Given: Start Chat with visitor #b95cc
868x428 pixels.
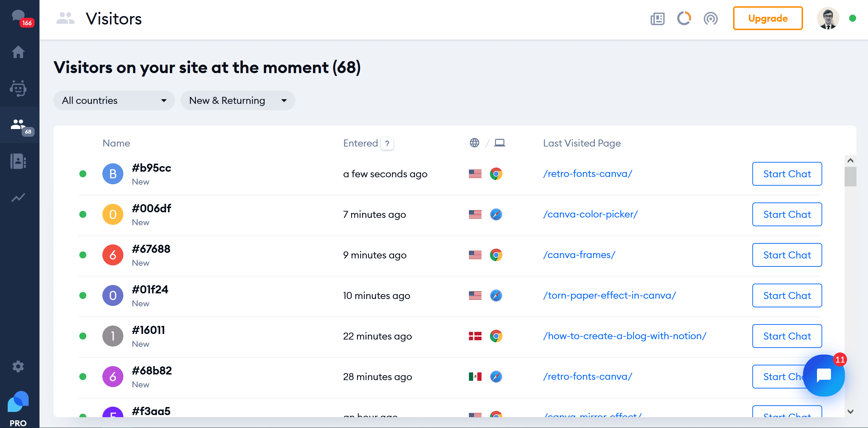Looking at the screenshot, I should tap(787, 174).
